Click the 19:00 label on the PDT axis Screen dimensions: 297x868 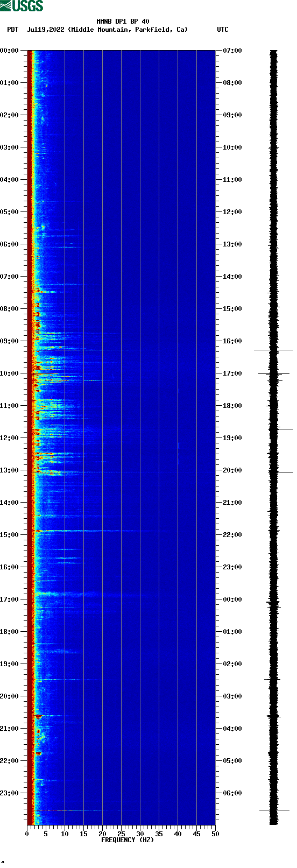(x=9, y=664)
